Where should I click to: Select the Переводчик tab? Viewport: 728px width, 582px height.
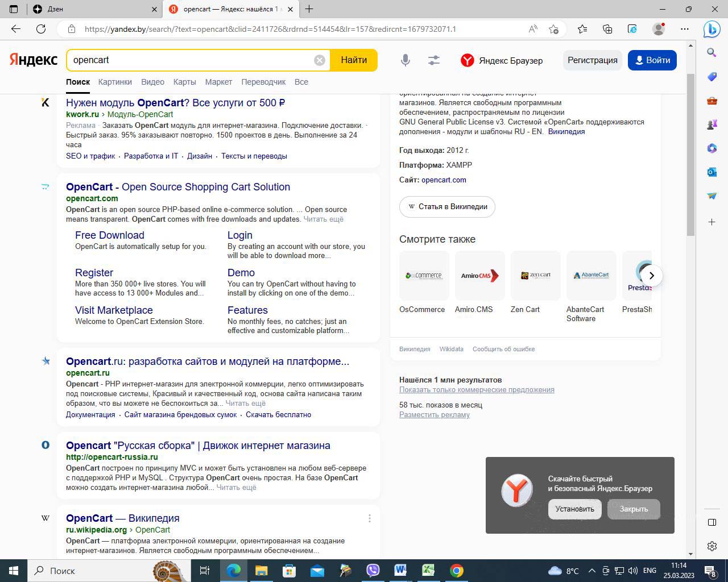point(263,82)
